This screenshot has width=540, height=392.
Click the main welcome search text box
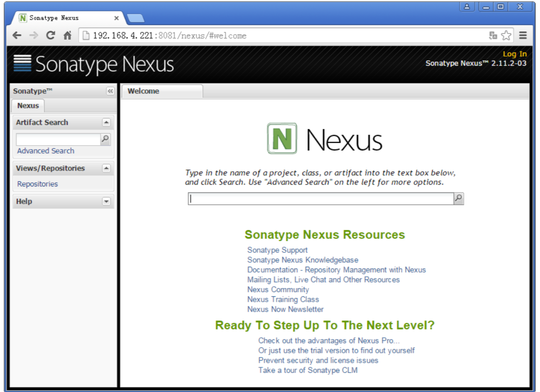point(321,199)
